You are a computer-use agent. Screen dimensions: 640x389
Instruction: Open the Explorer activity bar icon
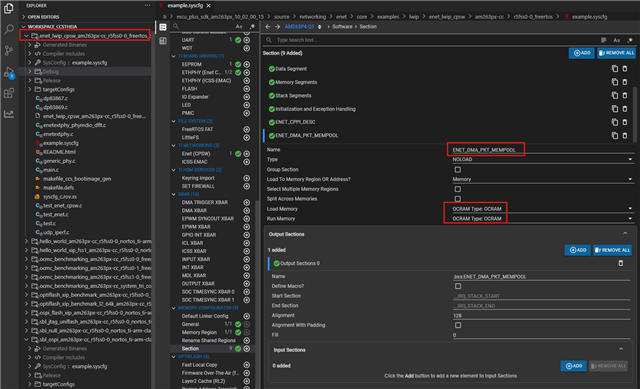[x=9, y=8]
